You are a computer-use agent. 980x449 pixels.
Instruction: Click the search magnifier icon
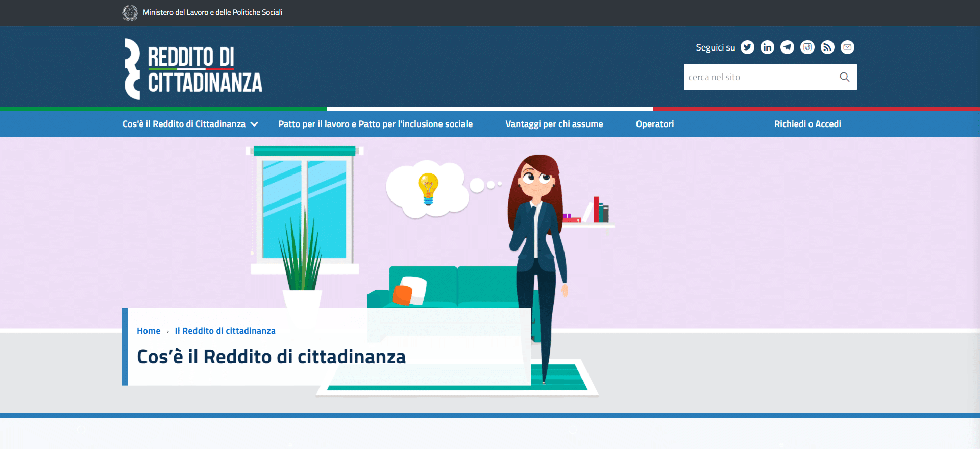[x=845, y=77]
